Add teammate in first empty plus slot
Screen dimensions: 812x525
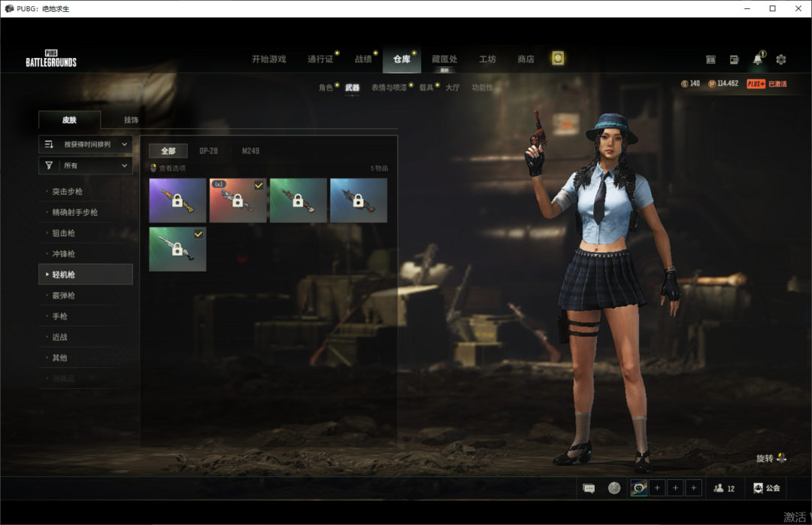pyautogui.click(x=657, y=487)
